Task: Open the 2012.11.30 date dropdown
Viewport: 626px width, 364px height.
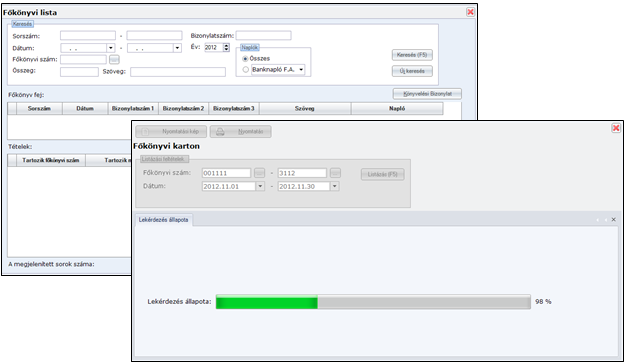Action: (x=335, y=186)
